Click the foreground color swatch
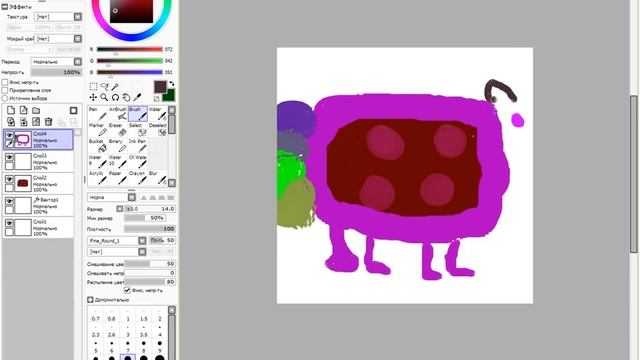640x360 pixels. pyautogui.click(x=160, y=87)
